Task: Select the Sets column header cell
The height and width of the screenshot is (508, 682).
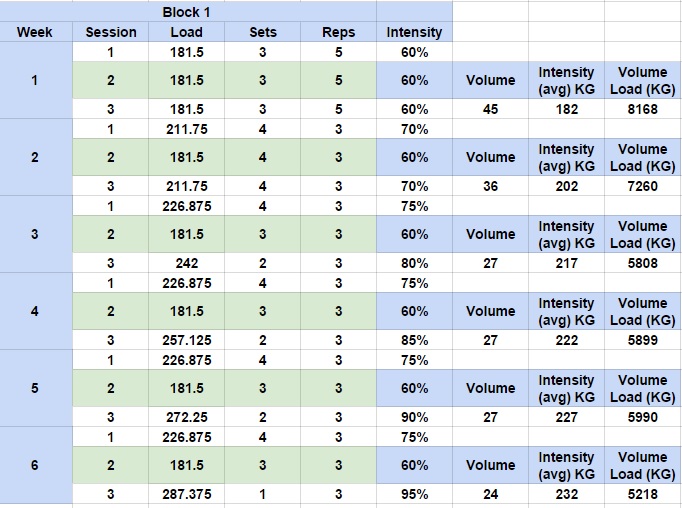Action: [263, 32]
